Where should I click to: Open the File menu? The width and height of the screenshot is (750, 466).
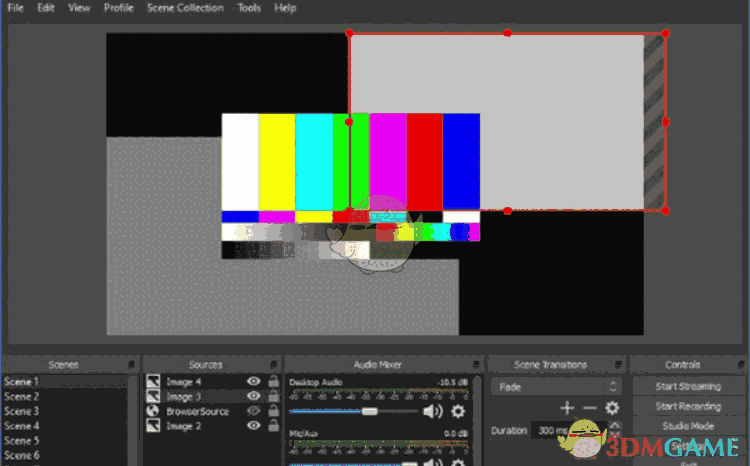(15, 8)
